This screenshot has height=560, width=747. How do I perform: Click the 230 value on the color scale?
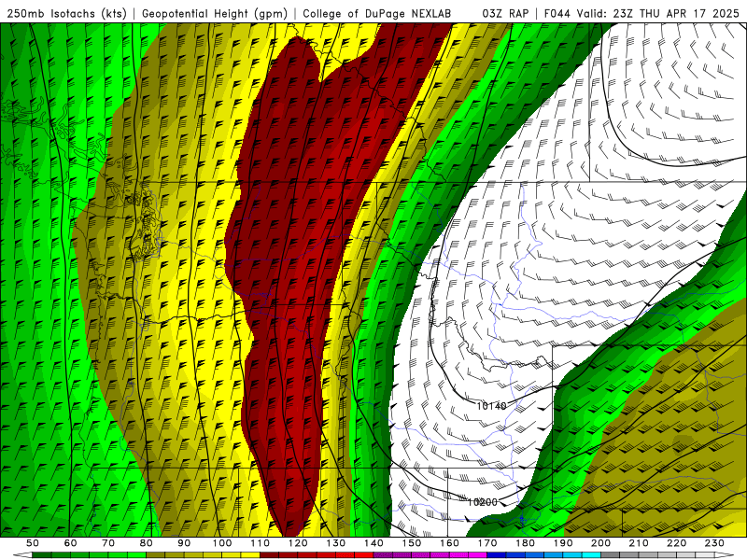point(714,543)
